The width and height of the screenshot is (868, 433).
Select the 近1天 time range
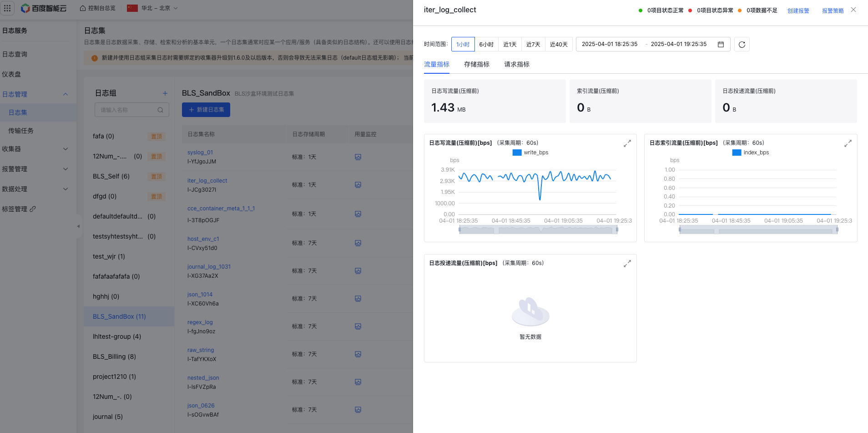click(510, 44)
